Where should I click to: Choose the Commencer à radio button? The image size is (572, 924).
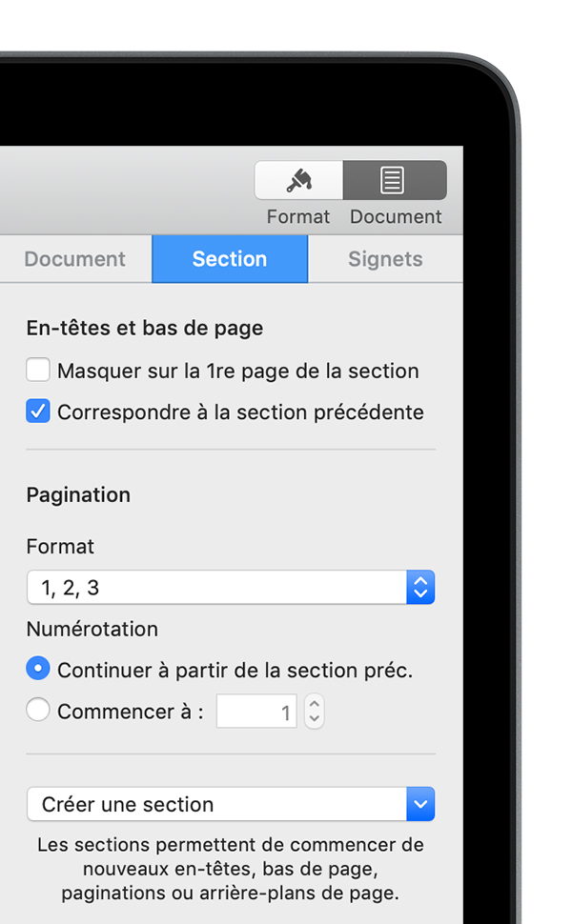[x=38, y=710]
